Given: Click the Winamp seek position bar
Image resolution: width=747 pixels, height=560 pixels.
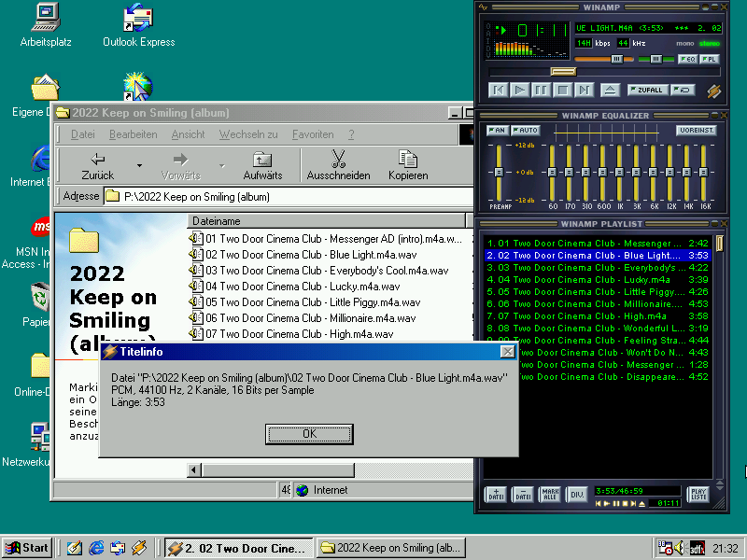Looking at the screenshot, I should pyautogui.click(x=605, y=72).
